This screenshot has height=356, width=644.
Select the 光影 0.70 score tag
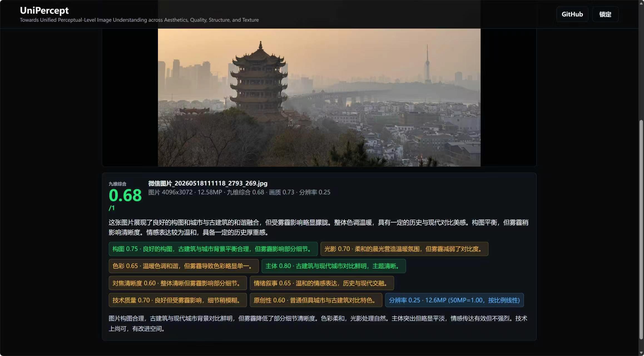pyautogui.click(x=404, y=249)
